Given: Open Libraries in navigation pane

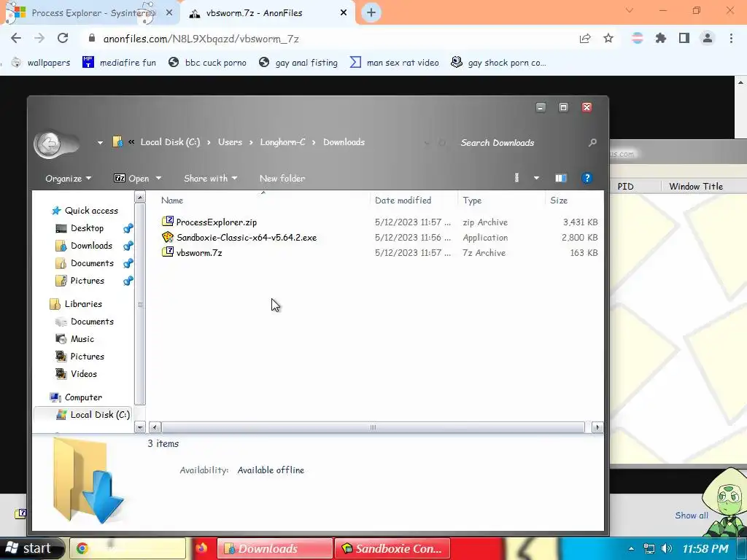Looking at the screenshot, I should 76,304.
